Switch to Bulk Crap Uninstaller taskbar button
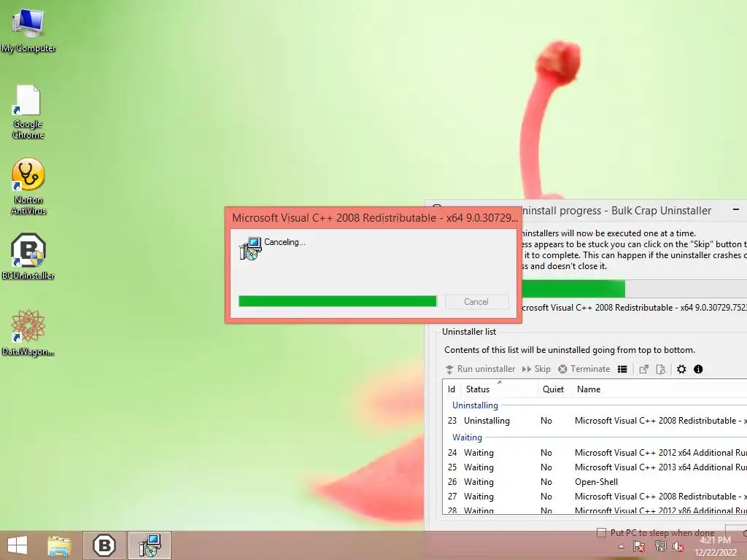The width and height of the screenshot is (747, 560). point(104,545)
